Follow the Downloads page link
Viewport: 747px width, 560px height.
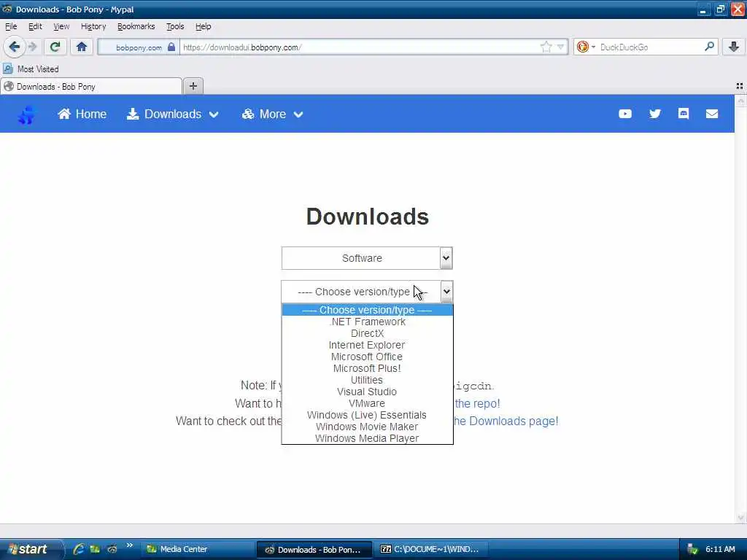point(506,421)
